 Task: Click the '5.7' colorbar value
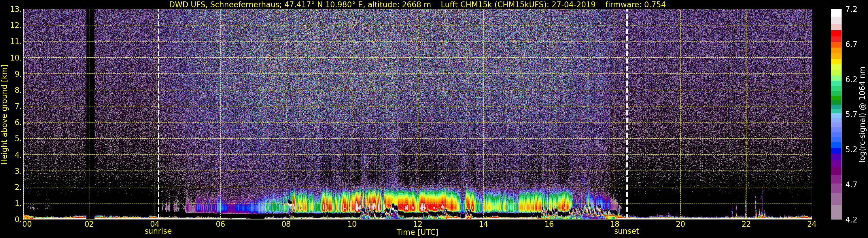(x=851, y=115)
